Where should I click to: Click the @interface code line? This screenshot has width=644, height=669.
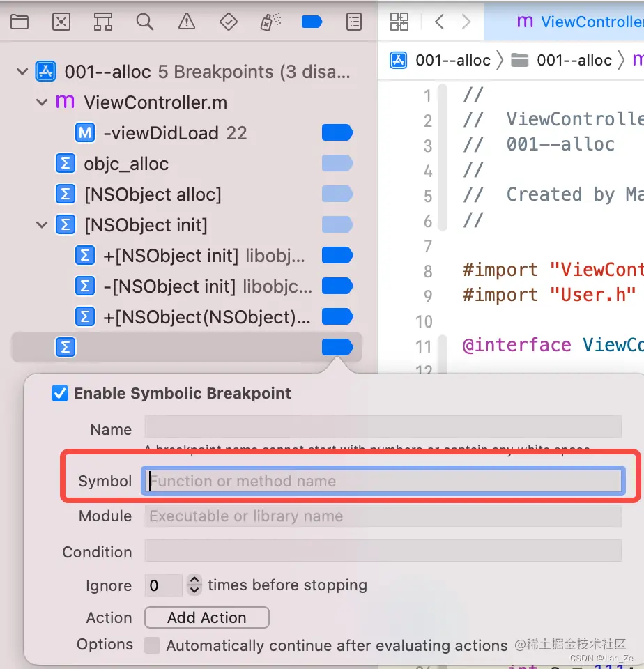coord(553,345)
